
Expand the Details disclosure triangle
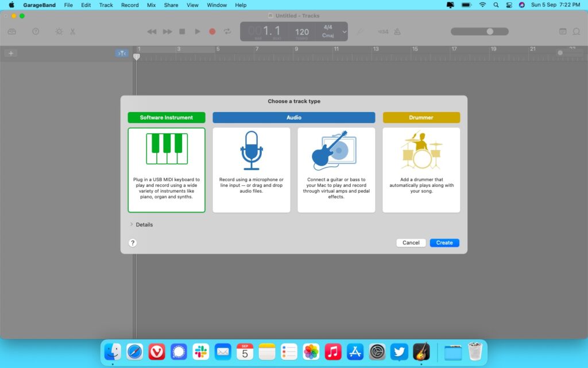tap(131, 224)
